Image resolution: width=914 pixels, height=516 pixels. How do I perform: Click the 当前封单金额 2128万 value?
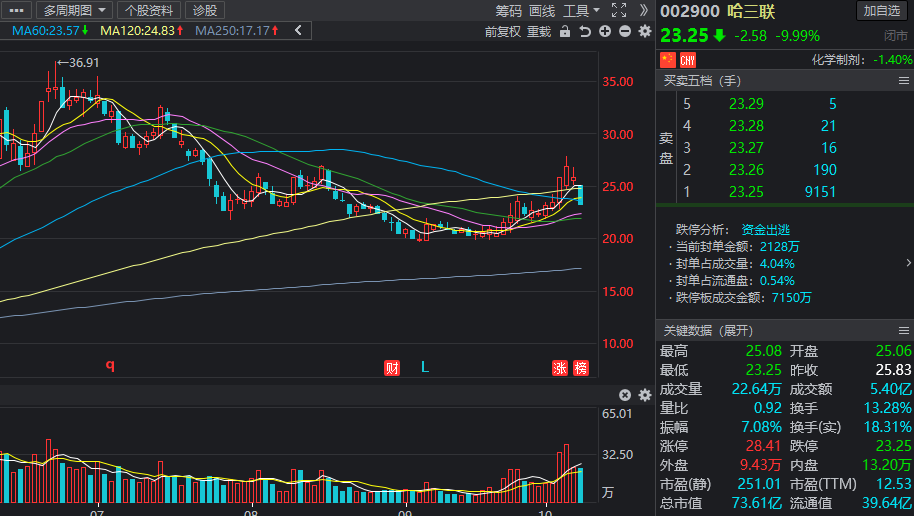(x=779, y=247)
